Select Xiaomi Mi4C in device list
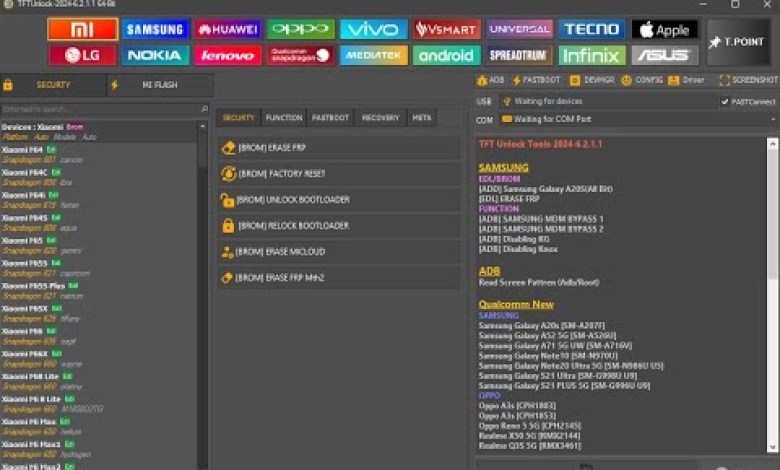The height and width of the screenshot is (470, 780). (x=98, y=178)
